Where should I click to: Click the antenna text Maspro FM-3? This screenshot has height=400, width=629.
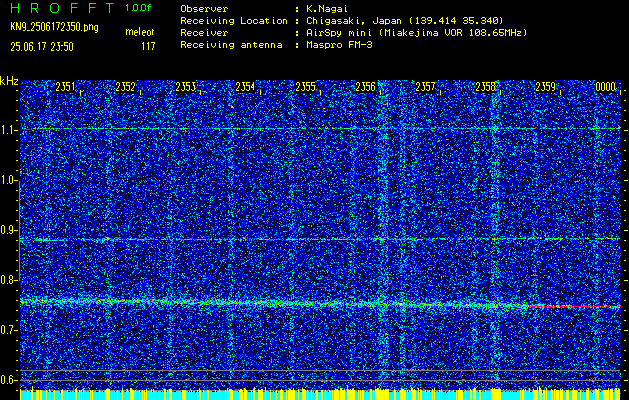pos(339,45)
